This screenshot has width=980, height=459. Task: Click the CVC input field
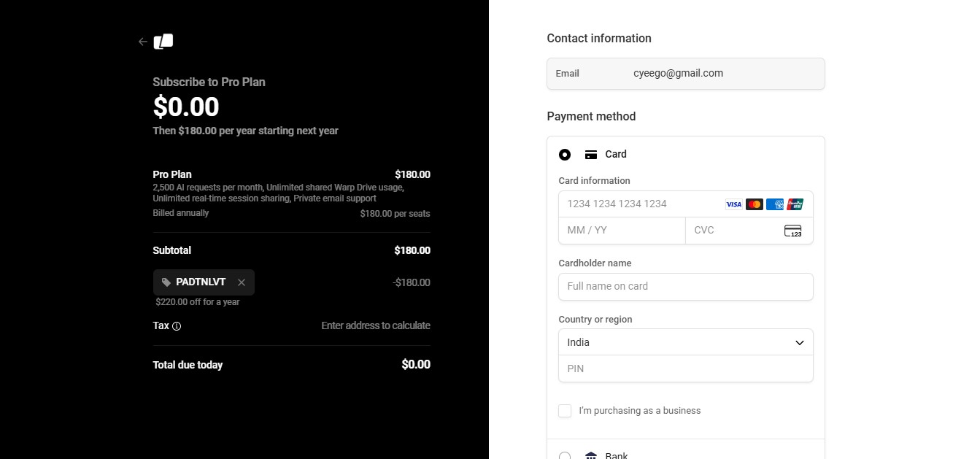coord(733,231)
